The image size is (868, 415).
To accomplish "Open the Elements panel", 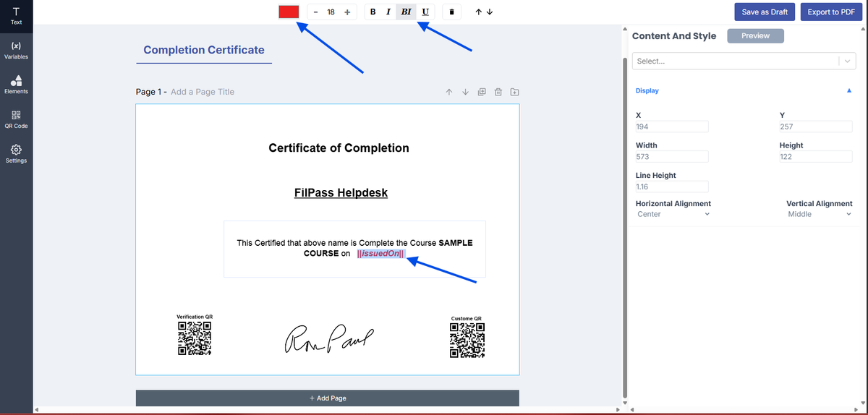I will (16, 85).
